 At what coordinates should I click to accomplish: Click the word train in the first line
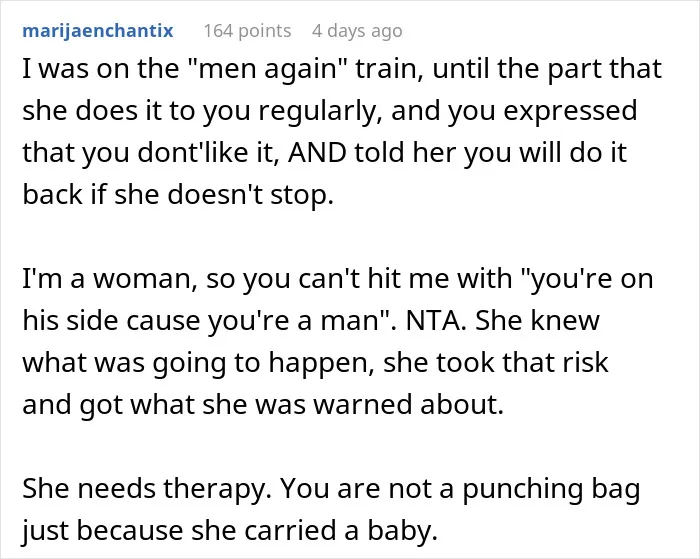coord(389,69)
